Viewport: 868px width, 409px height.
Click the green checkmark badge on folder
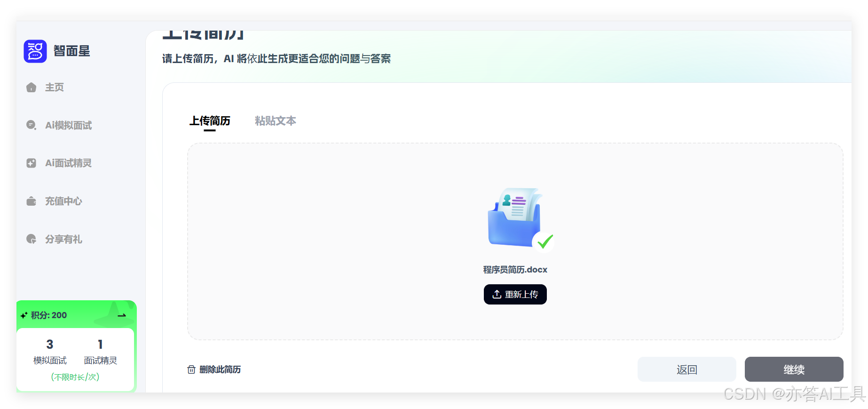pyautogui.click(x=544, y=242)
